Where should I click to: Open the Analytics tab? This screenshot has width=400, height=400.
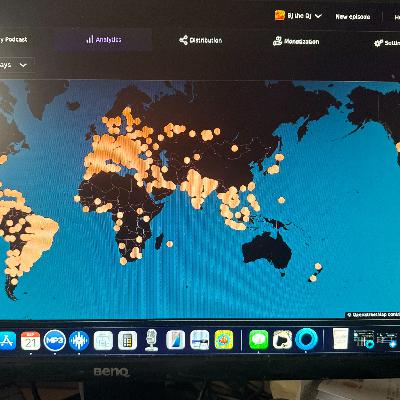(104, 40)
